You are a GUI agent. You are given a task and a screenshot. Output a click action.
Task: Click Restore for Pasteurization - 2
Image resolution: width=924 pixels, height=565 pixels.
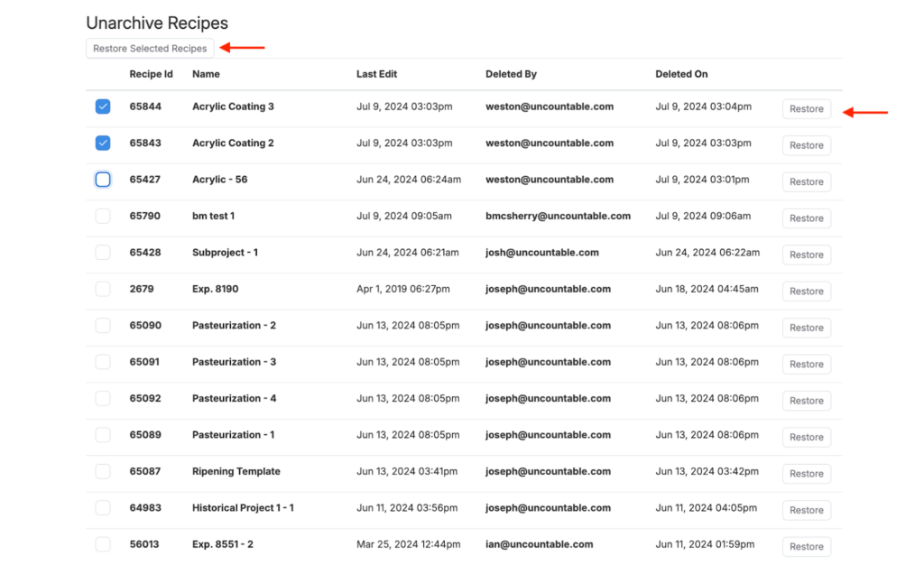(x=806, y=328)
